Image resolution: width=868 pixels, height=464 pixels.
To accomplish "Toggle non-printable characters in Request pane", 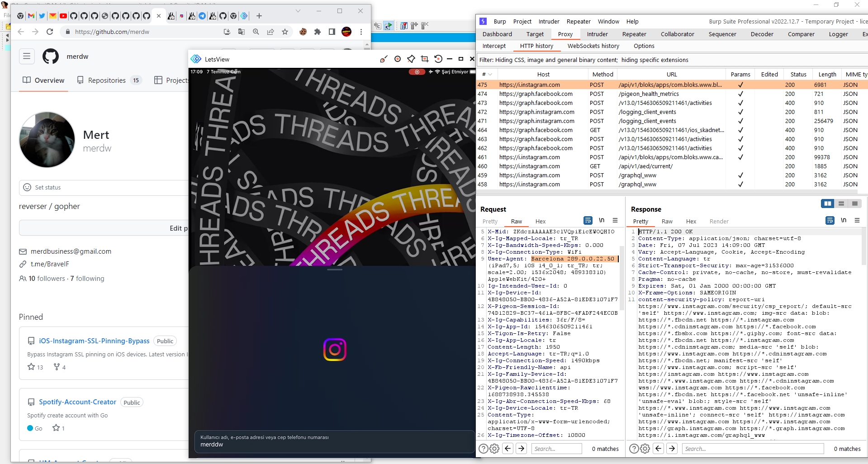I will pyautogui.click(x=602, y=220).
